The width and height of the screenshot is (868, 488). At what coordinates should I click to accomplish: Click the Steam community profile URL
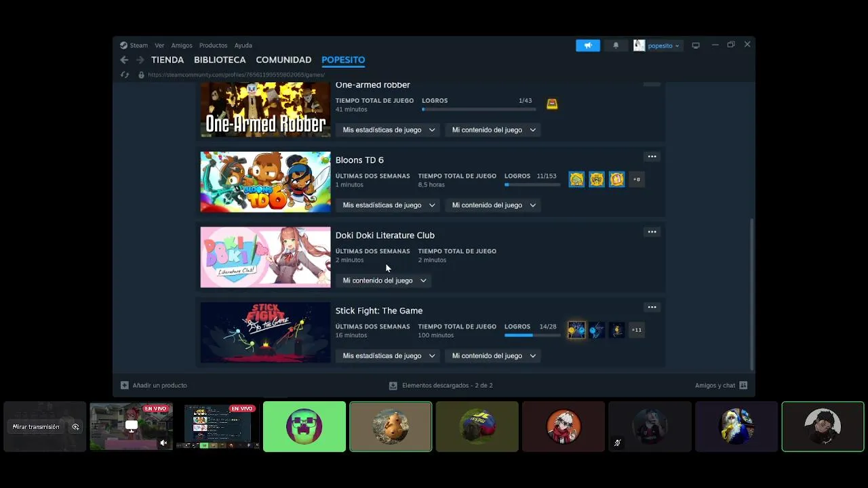pyautogui.click(x=236, y=75)
